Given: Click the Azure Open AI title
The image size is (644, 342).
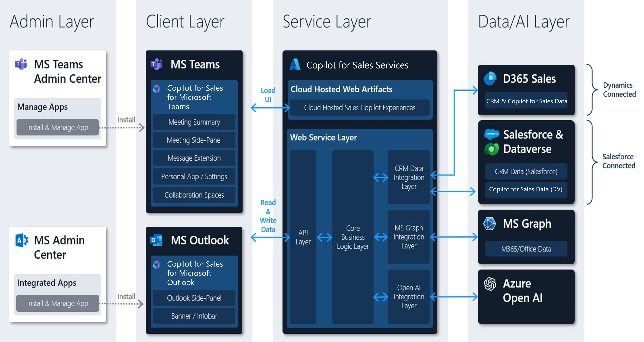Looking at the screenshot, I should coord(523,291).
